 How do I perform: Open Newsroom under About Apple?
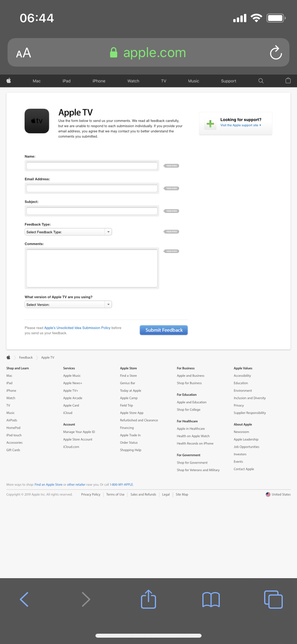(x=241, y=432)
